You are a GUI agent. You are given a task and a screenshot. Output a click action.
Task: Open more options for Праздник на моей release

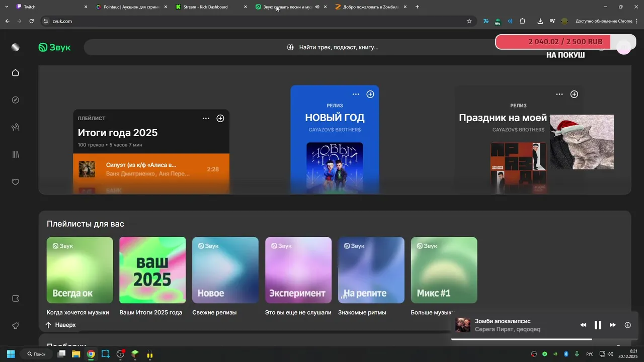coord(559,94)
